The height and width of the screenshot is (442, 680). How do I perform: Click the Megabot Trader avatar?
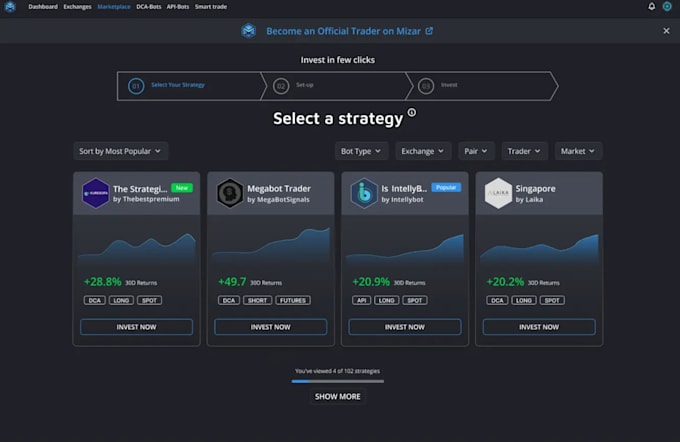point(230,193)
